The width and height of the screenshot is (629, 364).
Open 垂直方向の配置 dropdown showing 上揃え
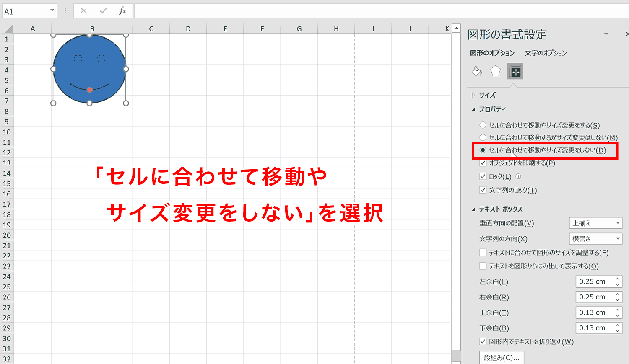(595, 223)
